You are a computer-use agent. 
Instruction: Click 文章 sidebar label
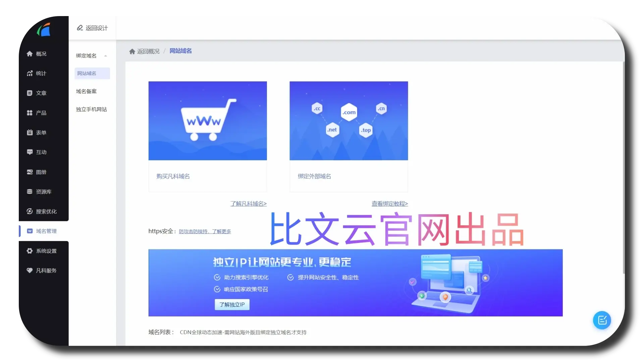pyautogui.click(x=41, y=93)
